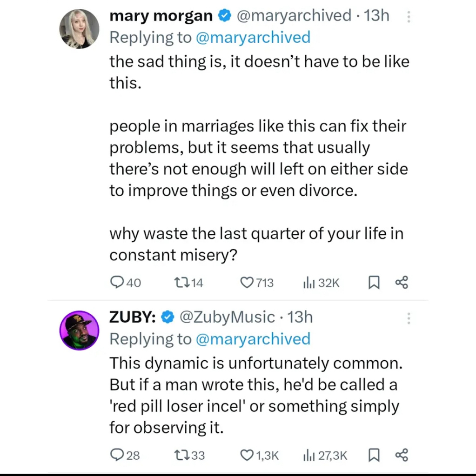Bookmark mary morgan's tweet
Viewport: 476px width, 476px height.
tap(374, 282)
